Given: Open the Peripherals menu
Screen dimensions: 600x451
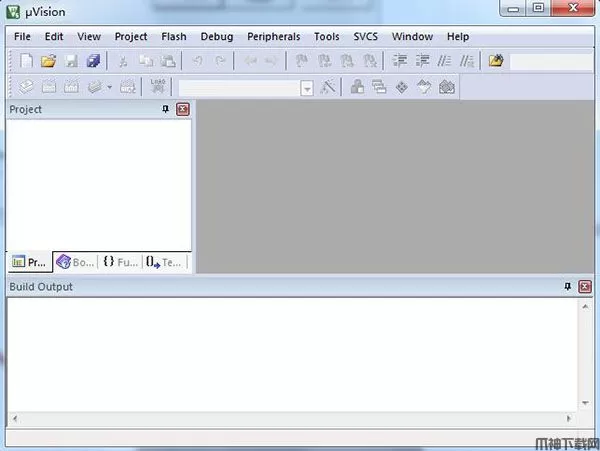Looking at the screenshot, I should (x=274, y=37).
